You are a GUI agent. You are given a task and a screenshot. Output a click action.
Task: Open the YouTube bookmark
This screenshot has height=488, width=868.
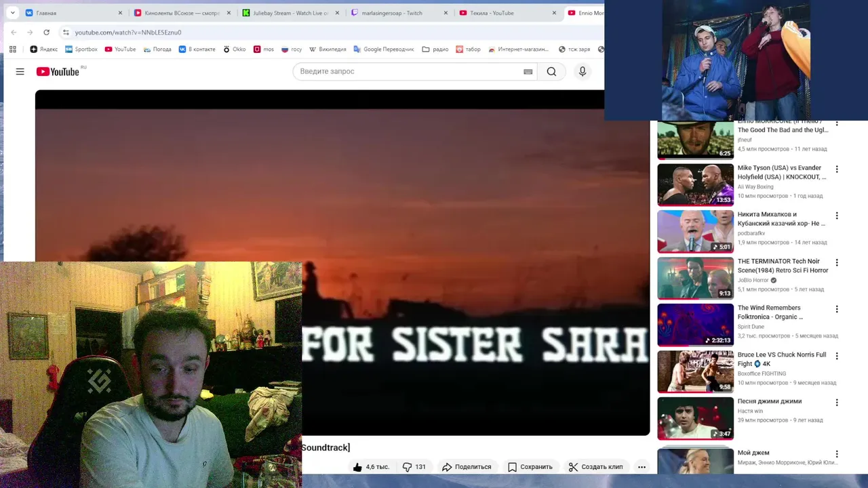(x=120, y=49)
